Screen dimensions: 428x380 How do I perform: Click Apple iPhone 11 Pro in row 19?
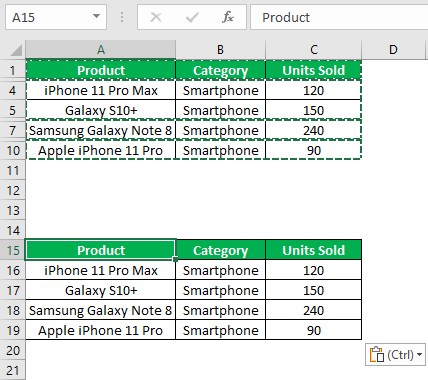click(101, 330)
